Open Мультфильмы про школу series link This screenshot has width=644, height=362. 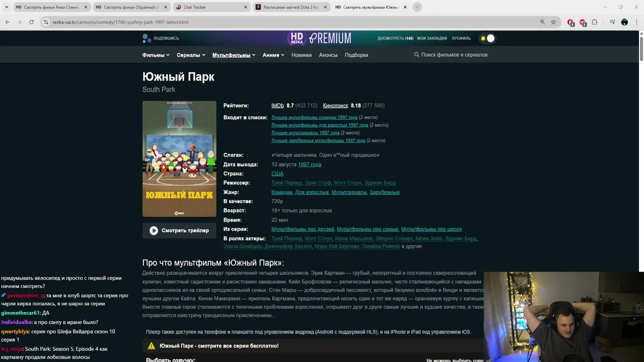(432, 229)
